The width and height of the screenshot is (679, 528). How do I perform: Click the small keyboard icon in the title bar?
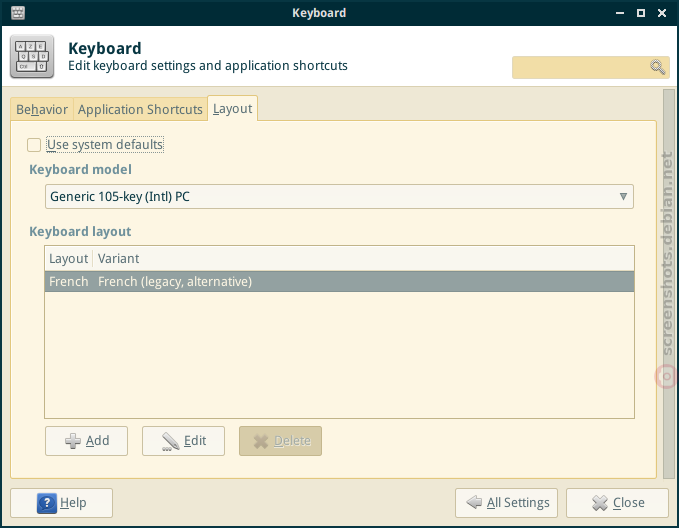click(x=18, y=13)
